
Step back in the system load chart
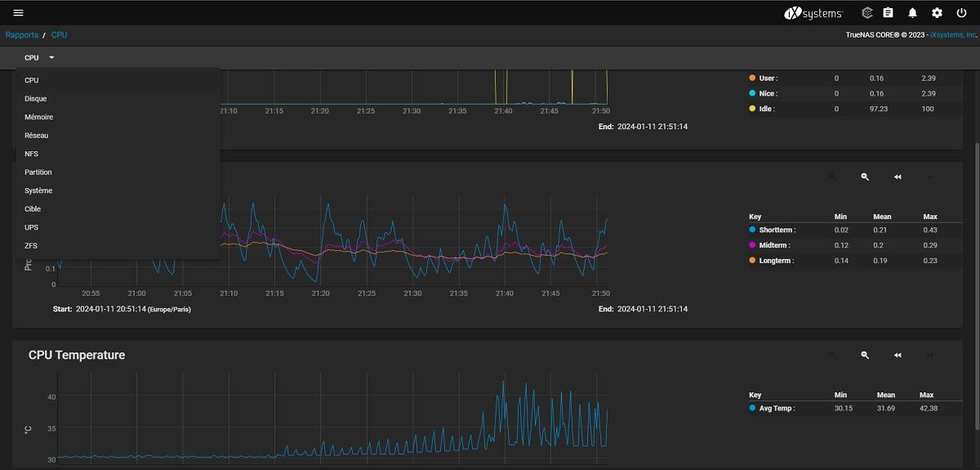(x=898, y=177)
